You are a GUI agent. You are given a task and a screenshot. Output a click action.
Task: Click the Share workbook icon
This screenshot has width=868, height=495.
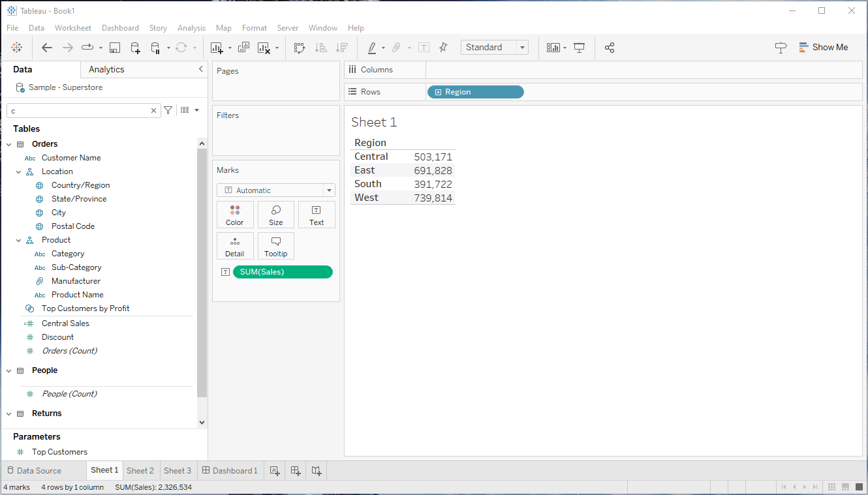[x=610, y=48]
